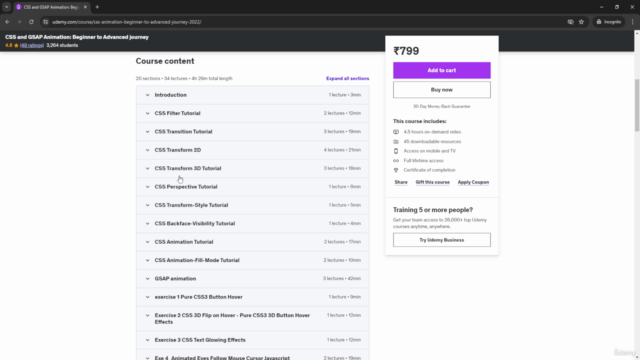Bookmark this page with star icon
This screenshot has width=640, height=360.
coord(581,22)
